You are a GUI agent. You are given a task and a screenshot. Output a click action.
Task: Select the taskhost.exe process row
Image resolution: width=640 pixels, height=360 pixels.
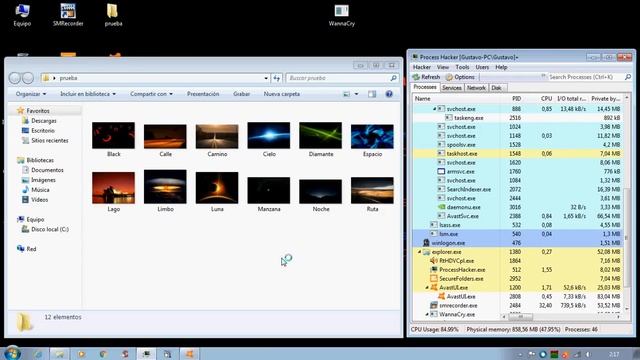(518, 154)
